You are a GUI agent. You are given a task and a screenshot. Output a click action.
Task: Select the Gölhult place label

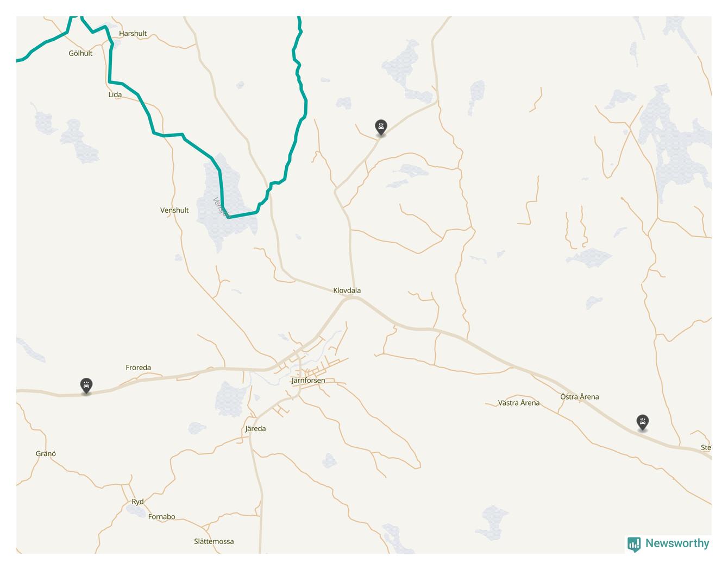click(x=80, y=53)
